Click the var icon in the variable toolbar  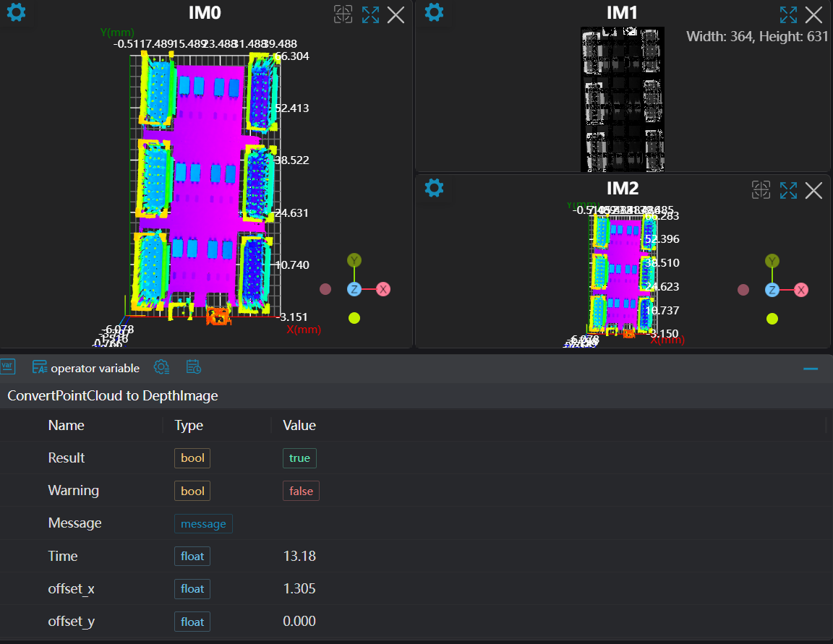pos(8,366)
